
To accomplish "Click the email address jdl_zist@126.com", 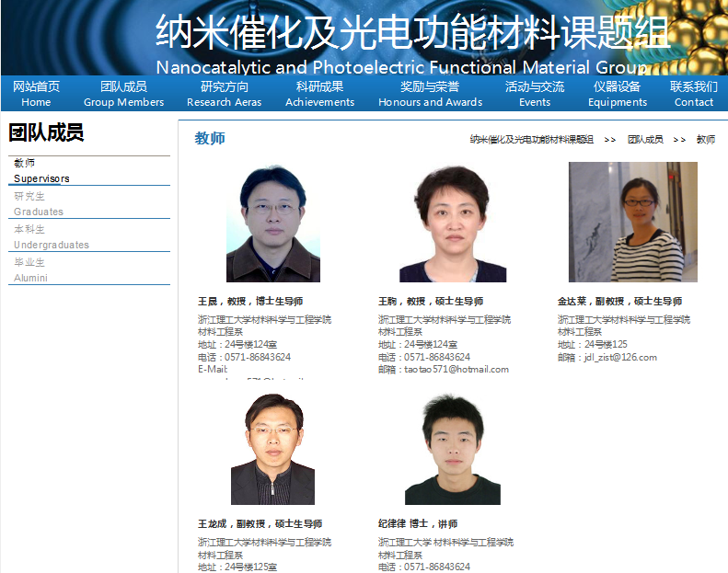I will (619, 357).
